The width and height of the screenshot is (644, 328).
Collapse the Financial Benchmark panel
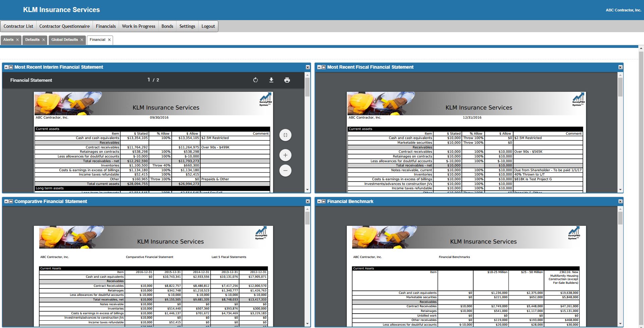[319, 201]
